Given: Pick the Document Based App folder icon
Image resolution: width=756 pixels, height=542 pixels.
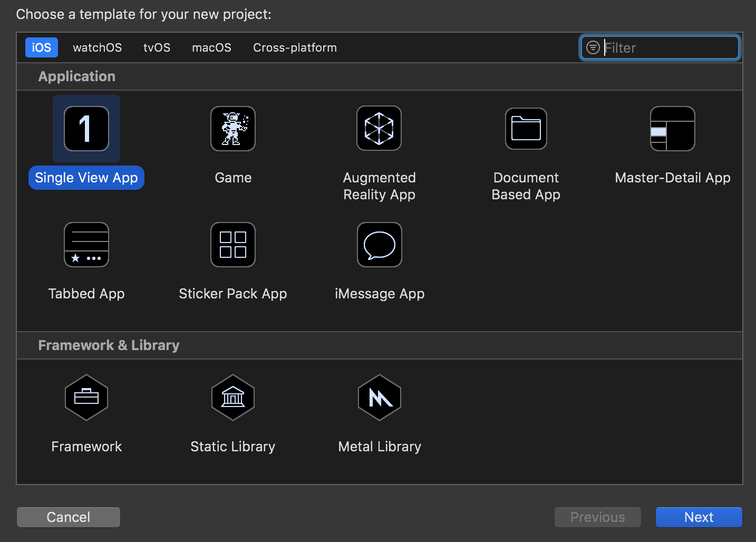Looking at the screenshot, I should [x=526, y=129].
